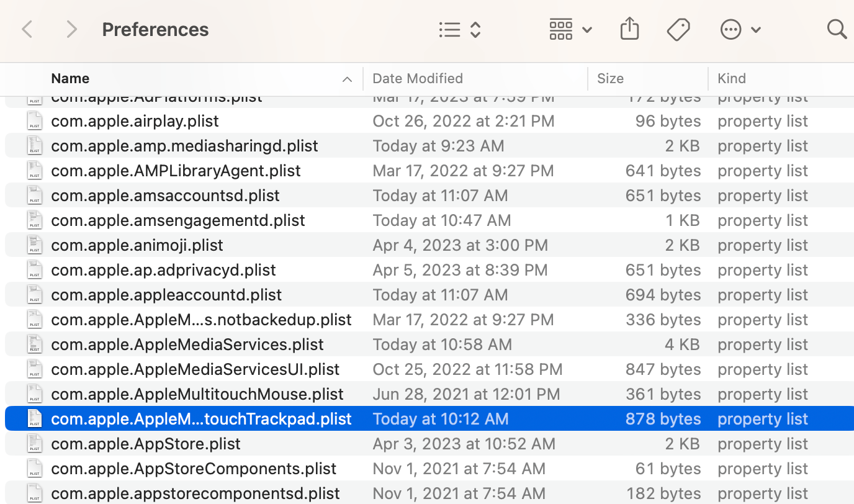The width and height of the screenshot is (854, 504).
Task: Click the 336 bytes size value
Action: (663, 320)
